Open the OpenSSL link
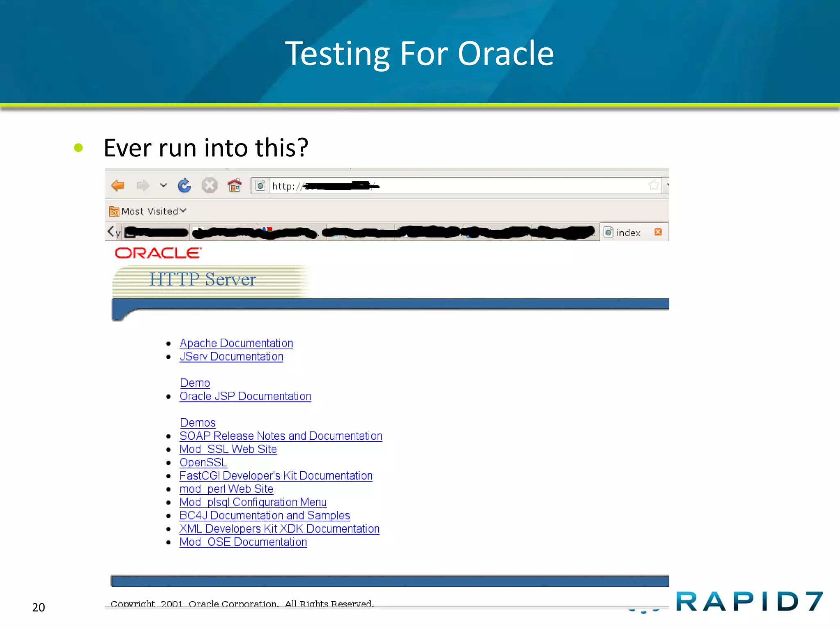Screen dimensions: 840x630 coord(203,463)
